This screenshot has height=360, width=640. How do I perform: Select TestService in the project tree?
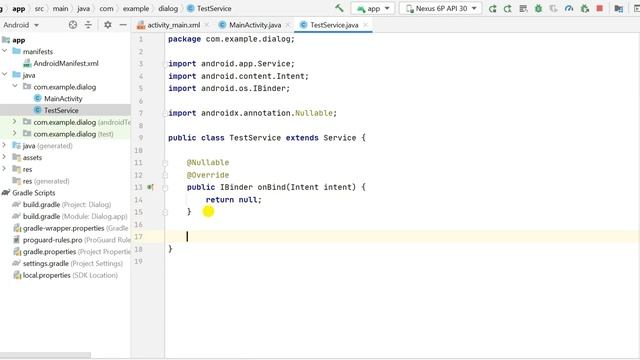[x=61, y=110]
